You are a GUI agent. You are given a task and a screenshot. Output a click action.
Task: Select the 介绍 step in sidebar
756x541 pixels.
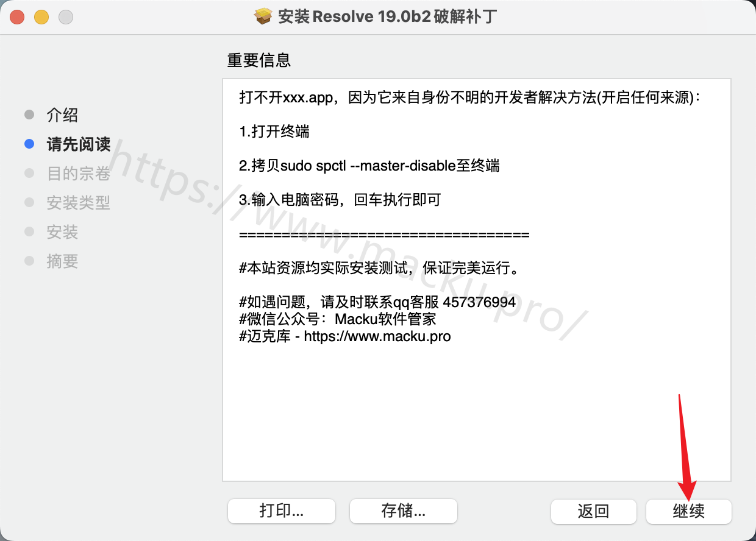click(62, 115)
